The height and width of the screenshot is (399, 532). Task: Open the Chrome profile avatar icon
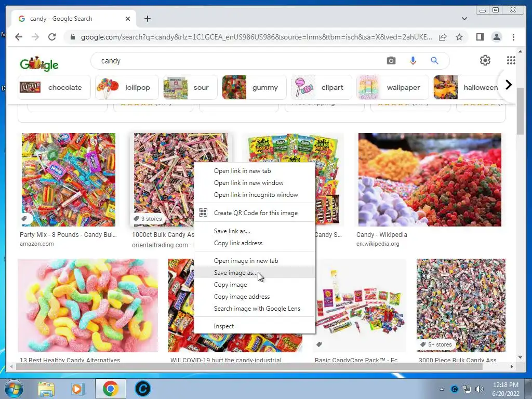tap(496, 37)
